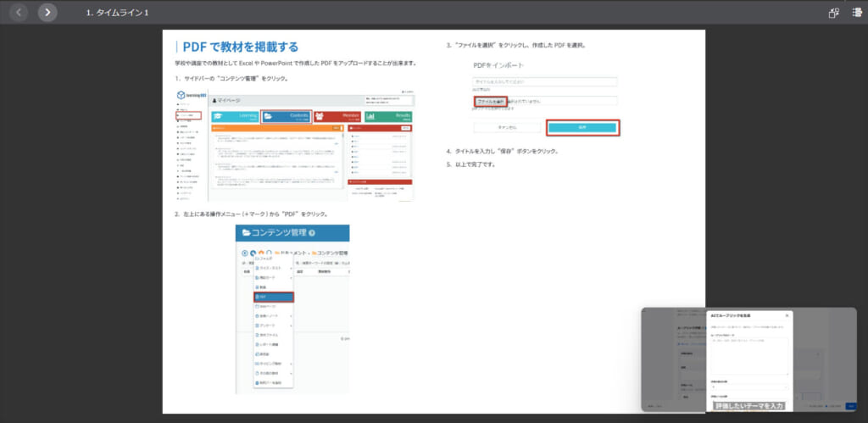Screen dimensions: 868x423
Task: Click the Contents tile in My Page screenshot
Action: (286, 117)
